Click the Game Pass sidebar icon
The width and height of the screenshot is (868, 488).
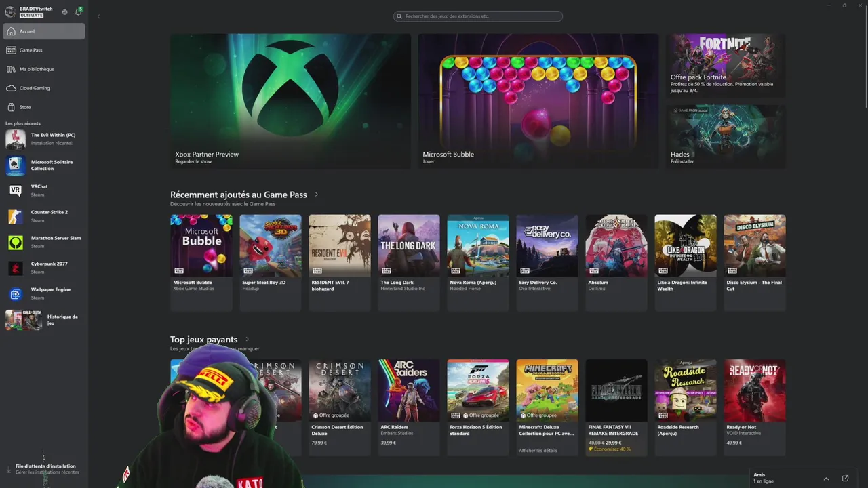coord(11,50)
